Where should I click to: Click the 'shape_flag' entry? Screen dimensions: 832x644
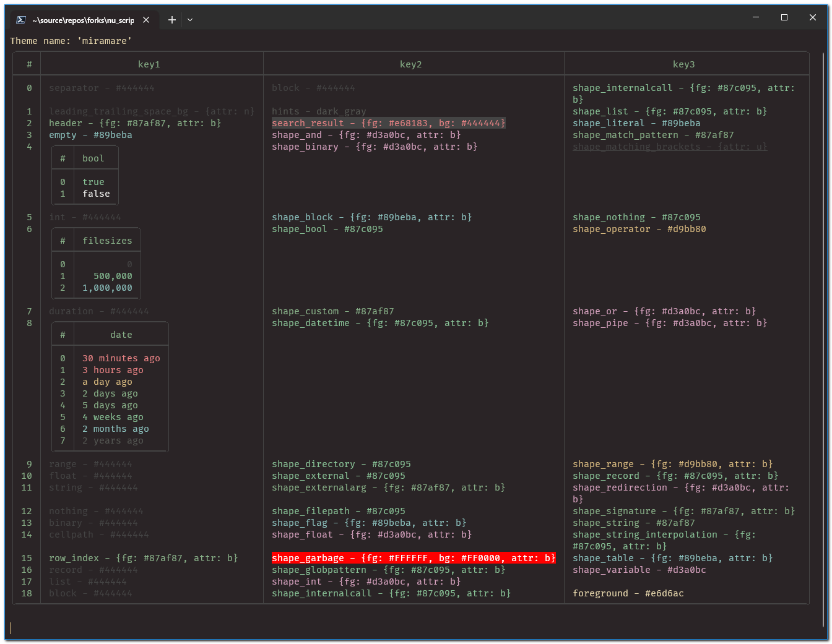coord(369,523)
